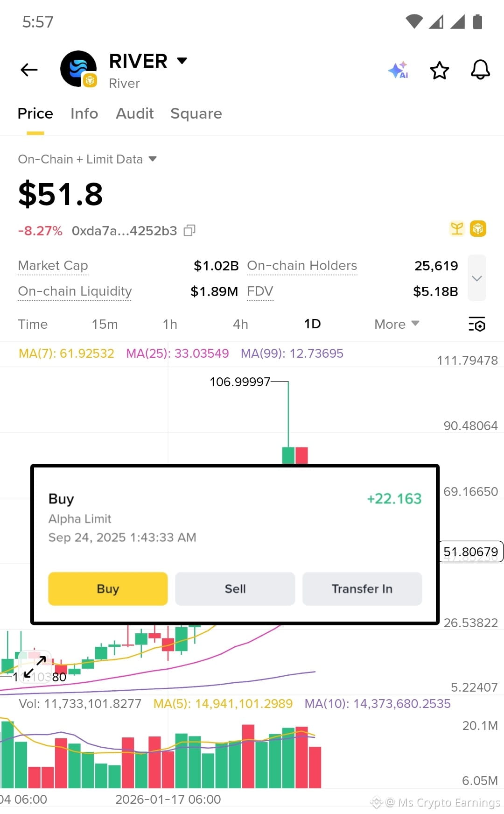
Task: Tap the yellow BNB chain badge icon
Action: click(478, 229)
